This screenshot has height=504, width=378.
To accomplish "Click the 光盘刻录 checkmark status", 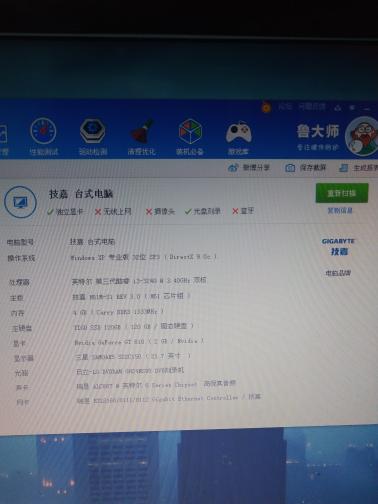I will [203, 211].
